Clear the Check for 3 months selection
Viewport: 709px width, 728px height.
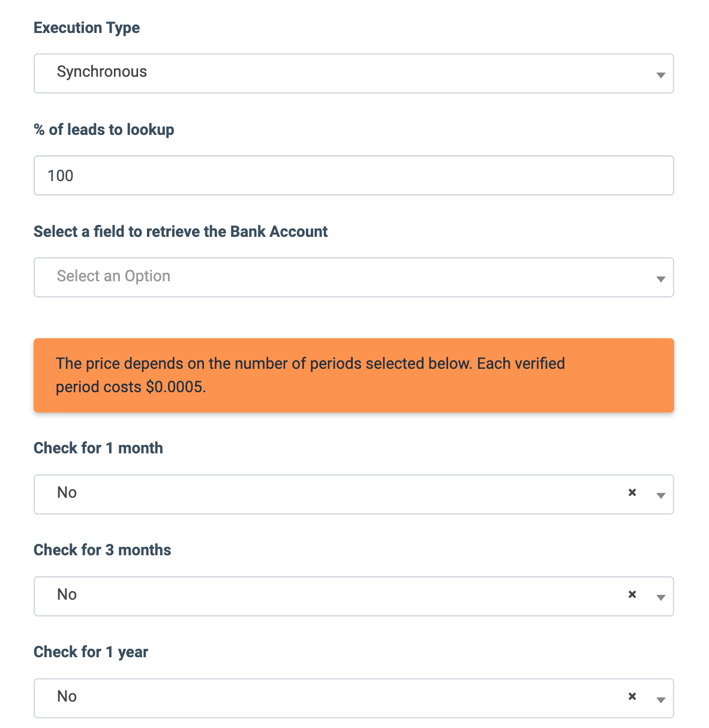click(x=632, y=595)
